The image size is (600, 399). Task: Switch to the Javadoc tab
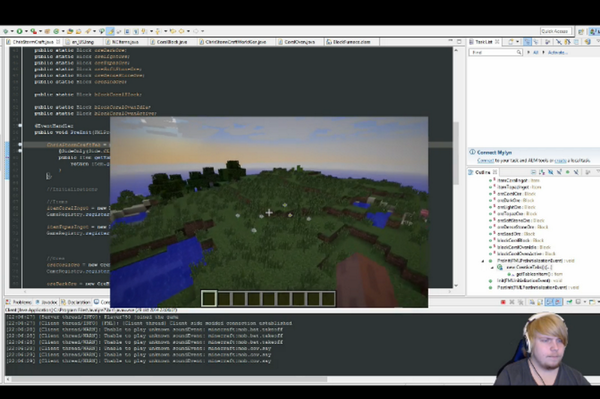click(46, 302)
